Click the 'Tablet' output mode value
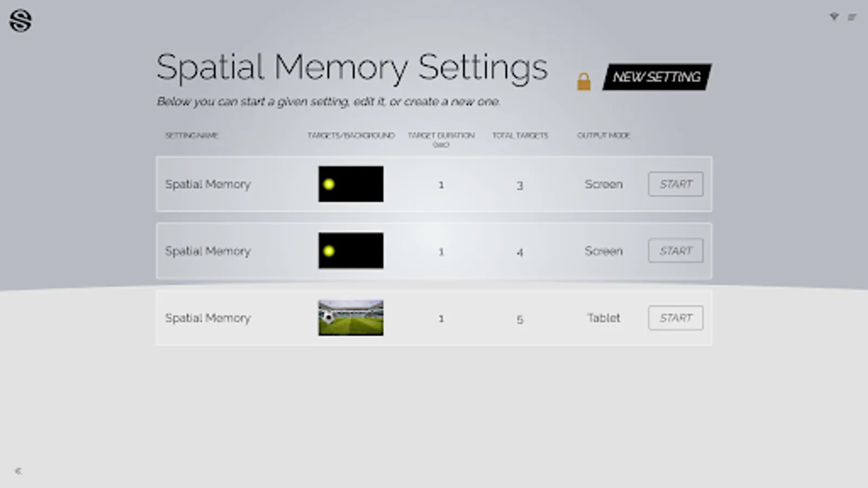The width and height of the screenshot is (868, 488). 604,318
